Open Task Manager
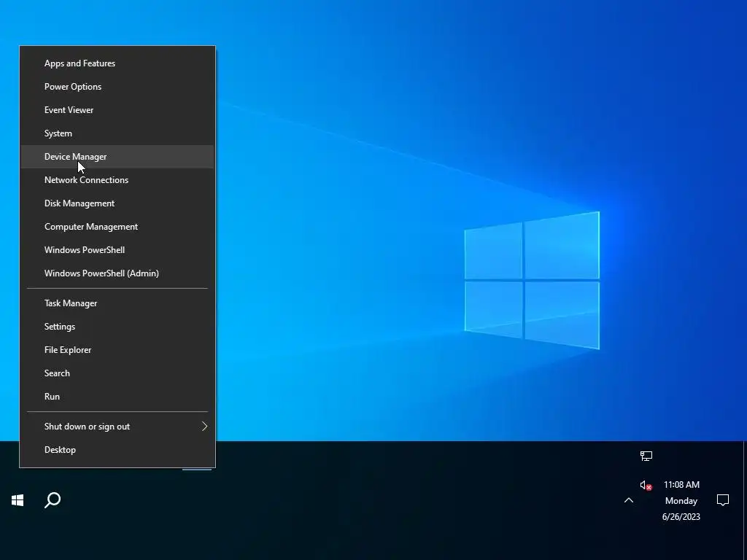The height and width of the screenshot is (560, 747). coord(117,303)
